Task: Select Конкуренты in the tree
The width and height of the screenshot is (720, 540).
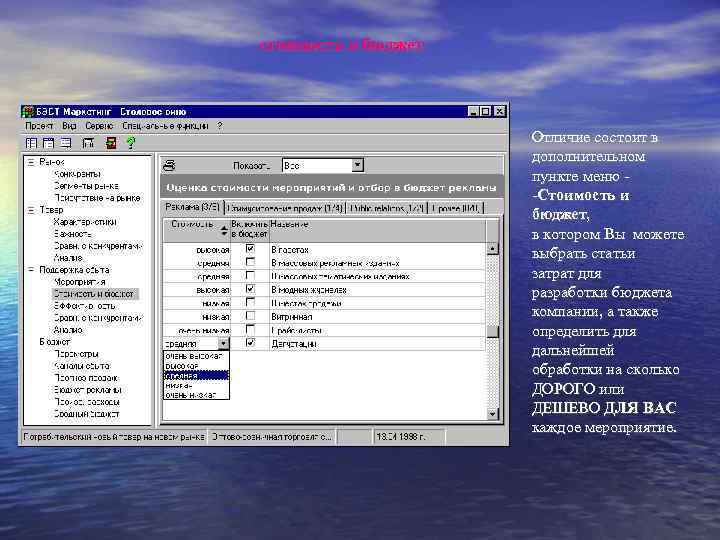Action: [x=77, y=174]
